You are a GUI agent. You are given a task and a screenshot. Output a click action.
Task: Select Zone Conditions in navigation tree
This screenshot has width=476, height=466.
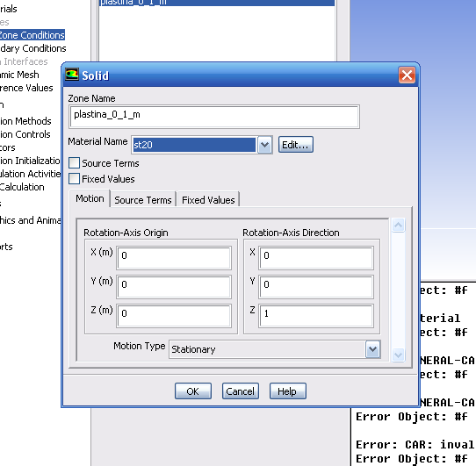point(32,35)
